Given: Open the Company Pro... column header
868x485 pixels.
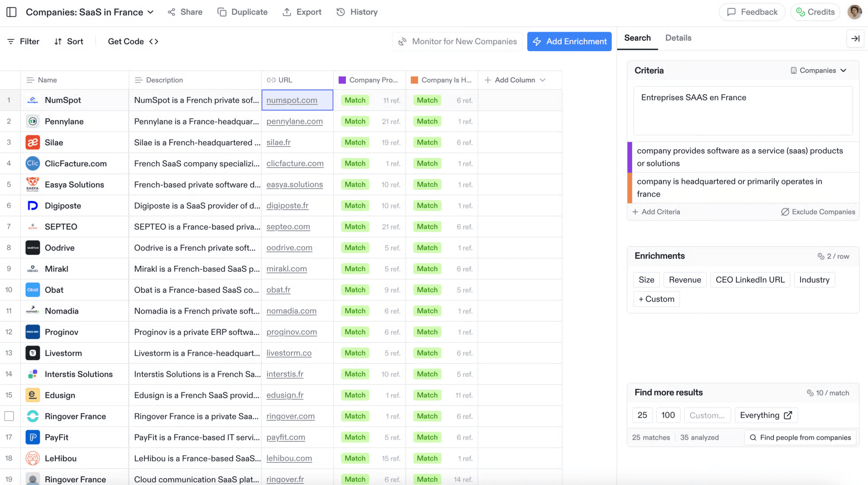Looking at the screenshot, I should coord(370,80).
